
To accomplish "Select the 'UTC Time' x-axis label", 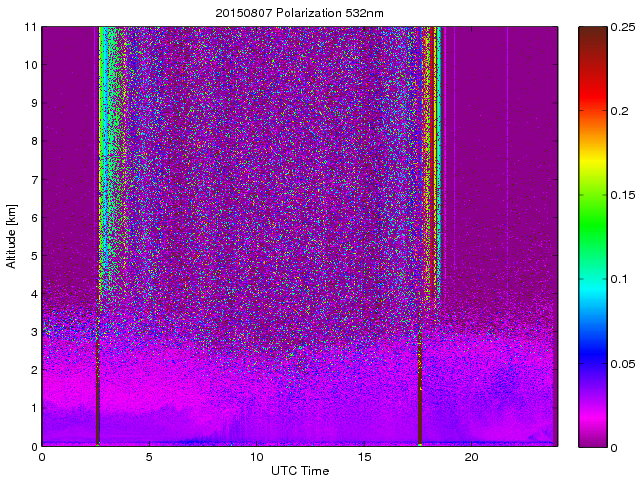I will point(299,470).
